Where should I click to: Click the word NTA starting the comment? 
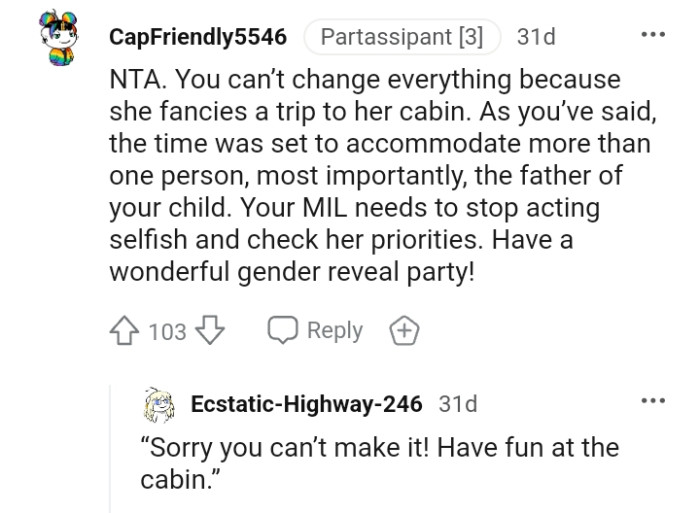pyautogui.click(x=132, y=78)
